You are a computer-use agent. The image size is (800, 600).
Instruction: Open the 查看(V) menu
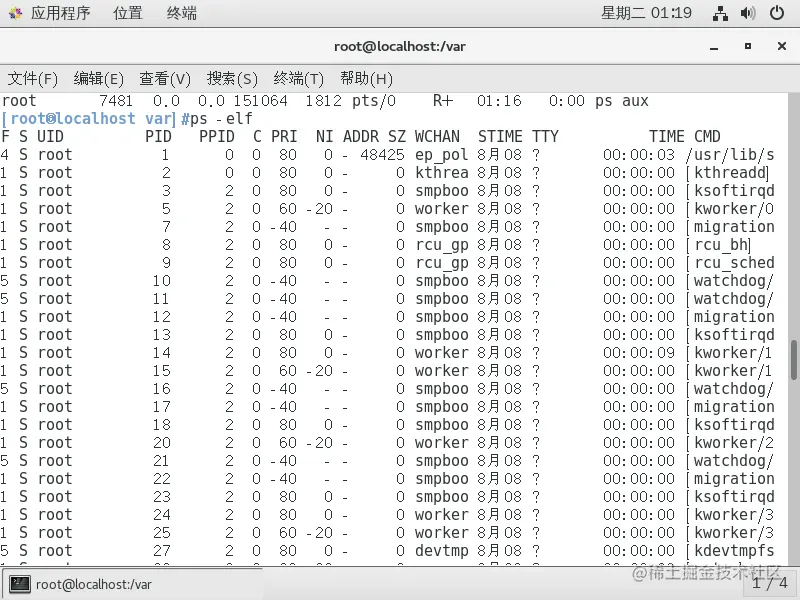[x=165, y=79]
